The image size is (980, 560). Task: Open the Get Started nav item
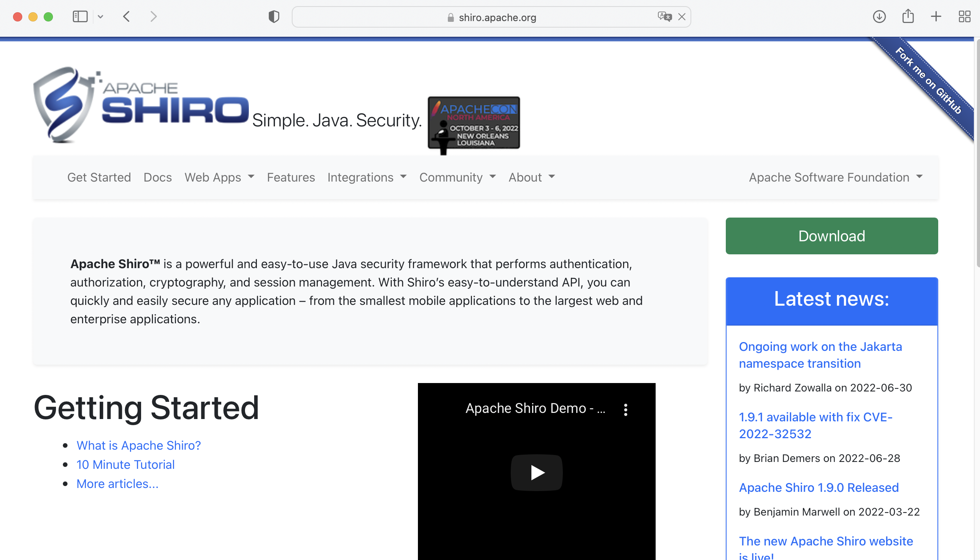coord(99,177)
